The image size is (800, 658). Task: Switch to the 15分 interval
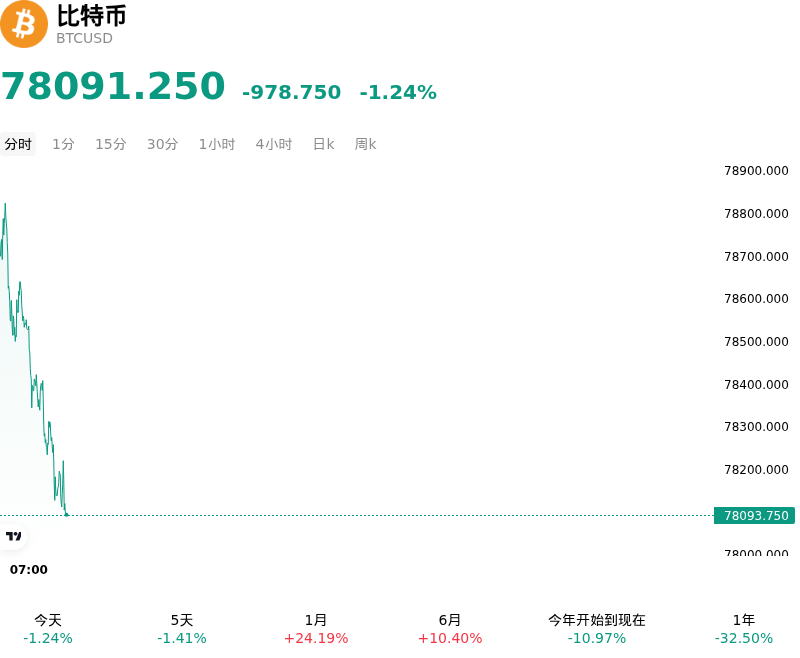pyautogui.click(x=111, y=144)
